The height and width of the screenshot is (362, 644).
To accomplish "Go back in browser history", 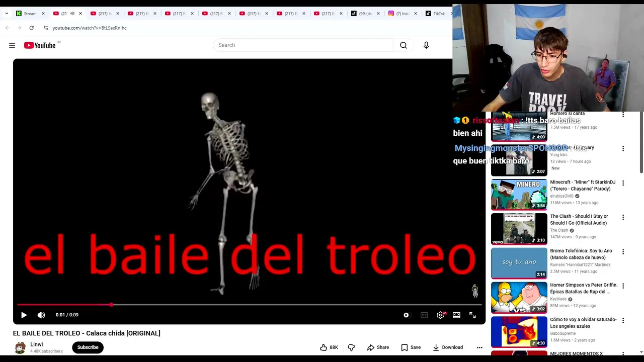I will pyautogui.click(x=8, y=28).
